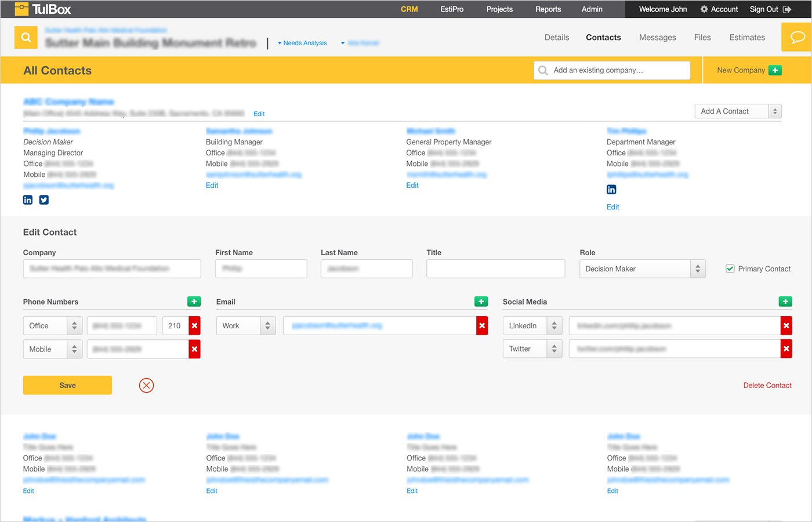
Task: Switch to the Contacts tab
Action: click(603, 37)
